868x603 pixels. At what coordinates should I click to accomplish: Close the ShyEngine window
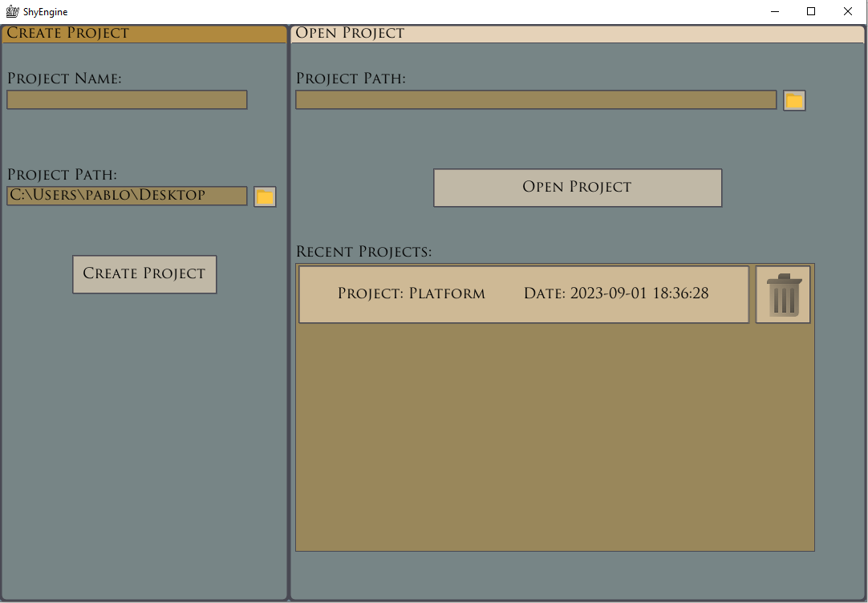coord(847,11)
